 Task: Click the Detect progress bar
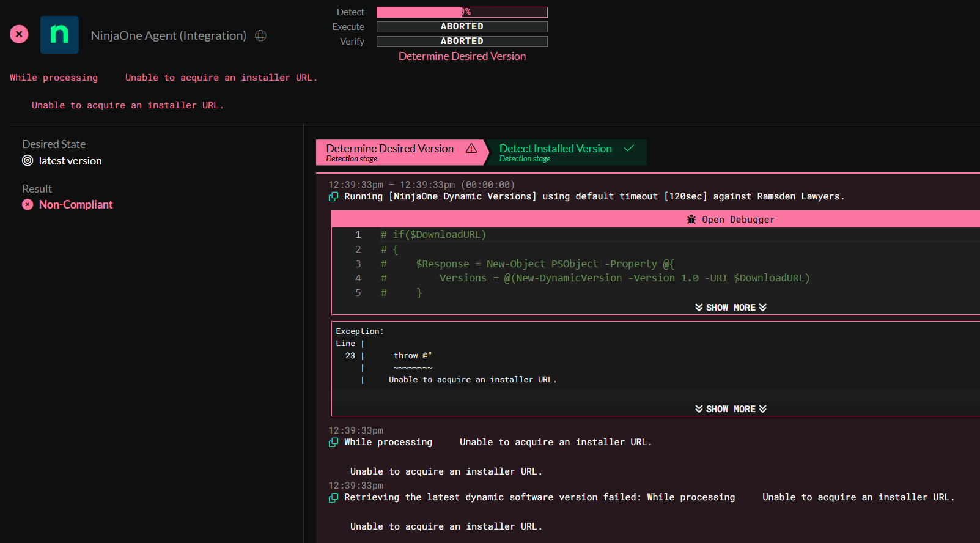click(x=462, y=12)
